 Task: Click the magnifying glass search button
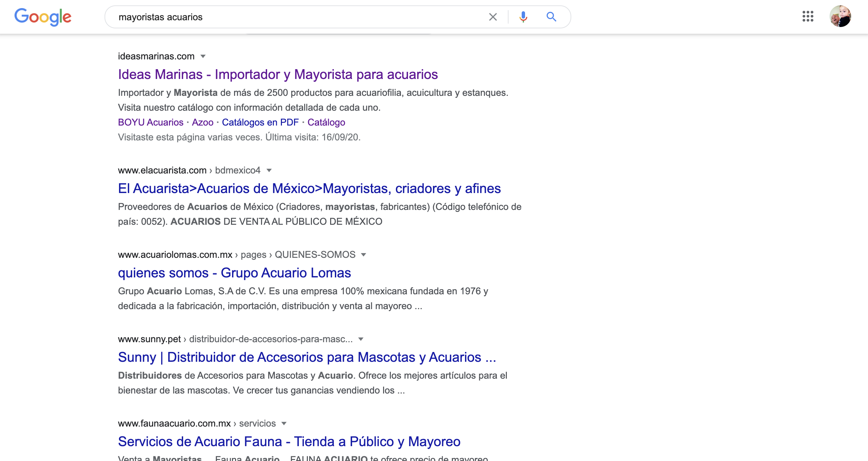(x=551, y=17)
